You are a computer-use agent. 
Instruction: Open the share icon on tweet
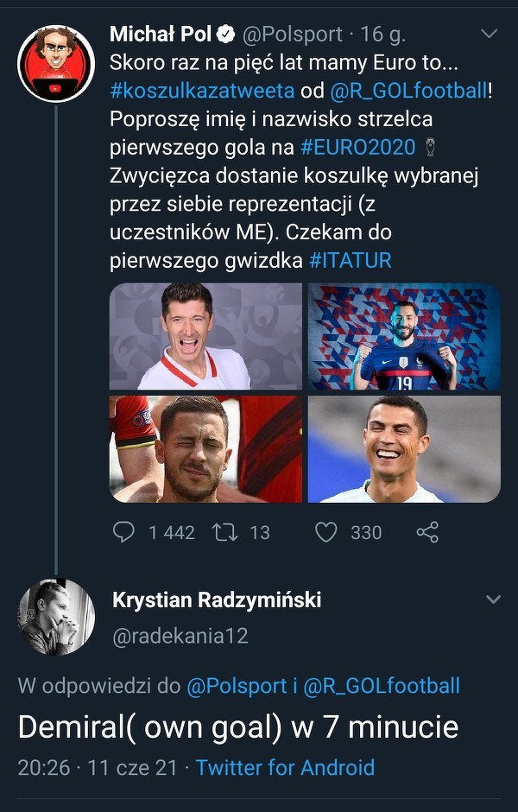[x=427, y=532]
